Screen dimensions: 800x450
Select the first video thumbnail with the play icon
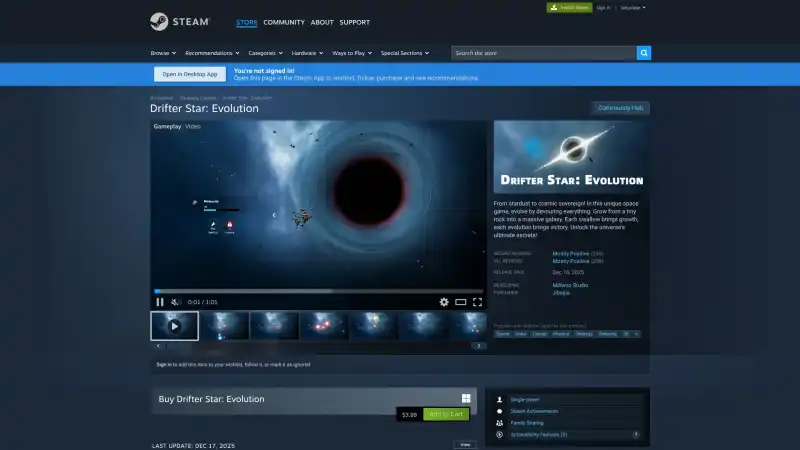point(174,326)
